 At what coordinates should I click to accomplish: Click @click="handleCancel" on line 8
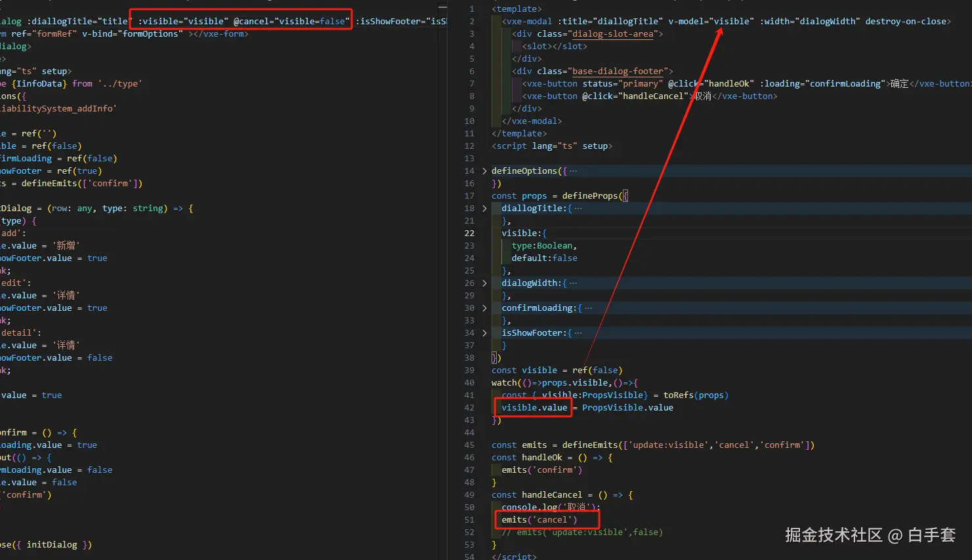point(635,96)
